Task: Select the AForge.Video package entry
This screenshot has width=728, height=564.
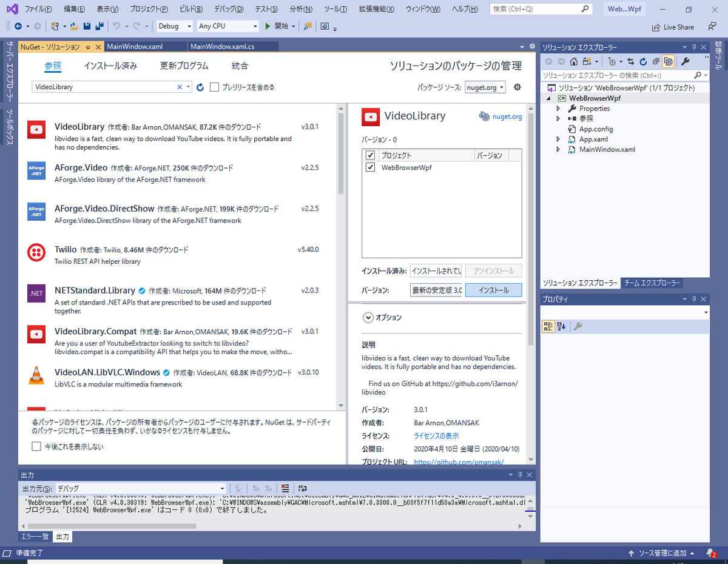Action: point(177,173)
